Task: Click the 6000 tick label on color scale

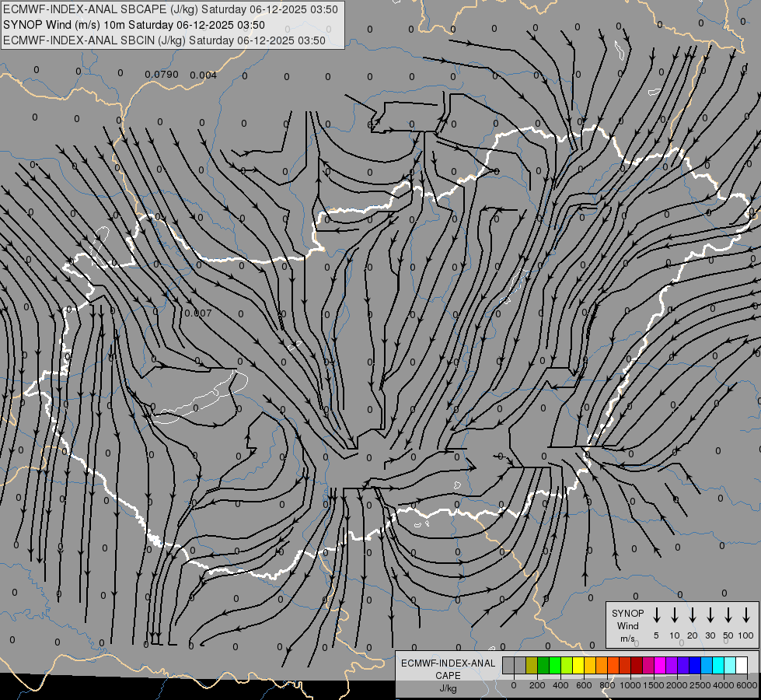Action: [x=747, y=685]
